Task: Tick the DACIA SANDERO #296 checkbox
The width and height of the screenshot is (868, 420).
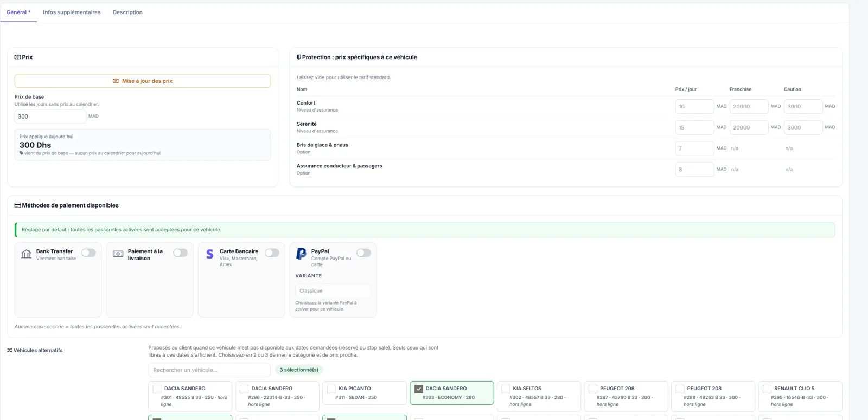Action: pyautogui.click(x=244, y=389)
